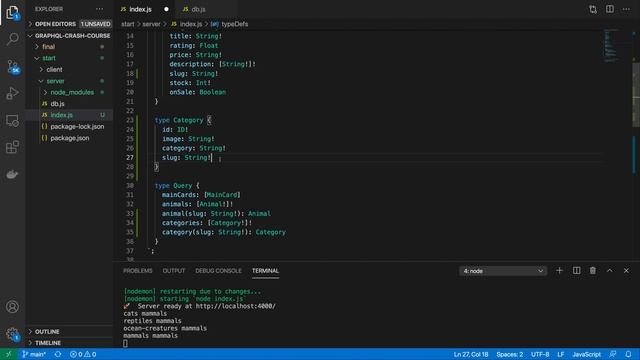
Task: Click 1 UNSAVED badge in Open Editors
Action: pos(96,24)
